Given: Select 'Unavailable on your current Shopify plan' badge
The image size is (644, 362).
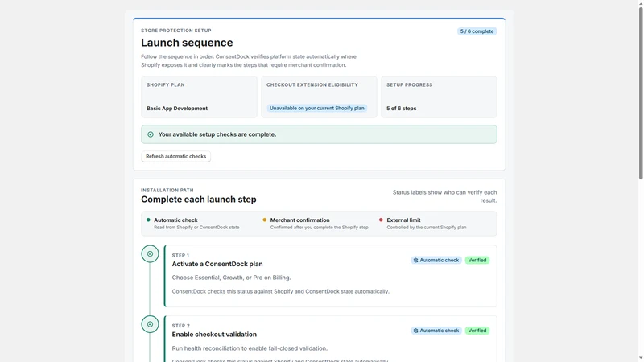Looking at the screenshot, I should [x=316, y=109].
